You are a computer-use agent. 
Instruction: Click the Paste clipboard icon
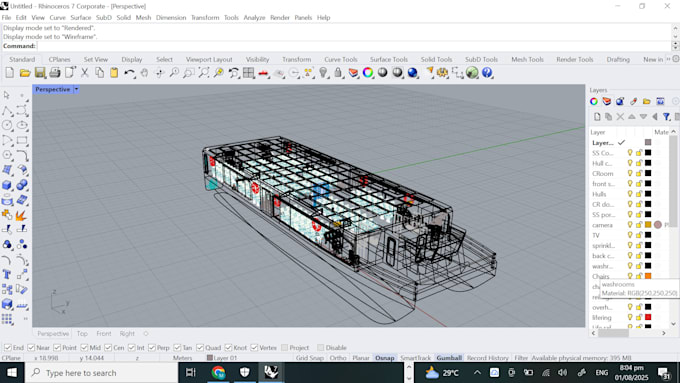[x=114, y=73]
